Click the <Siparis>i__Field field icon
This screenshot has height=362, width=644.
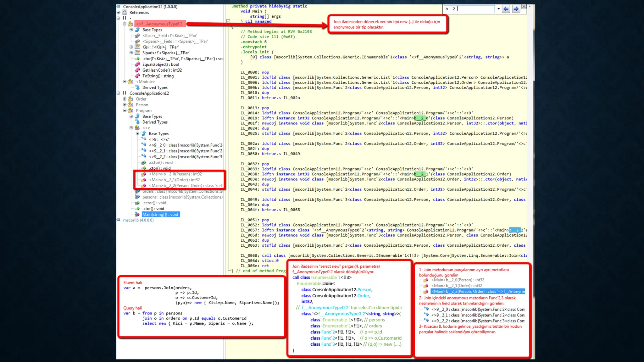click(x=137, y=41)
